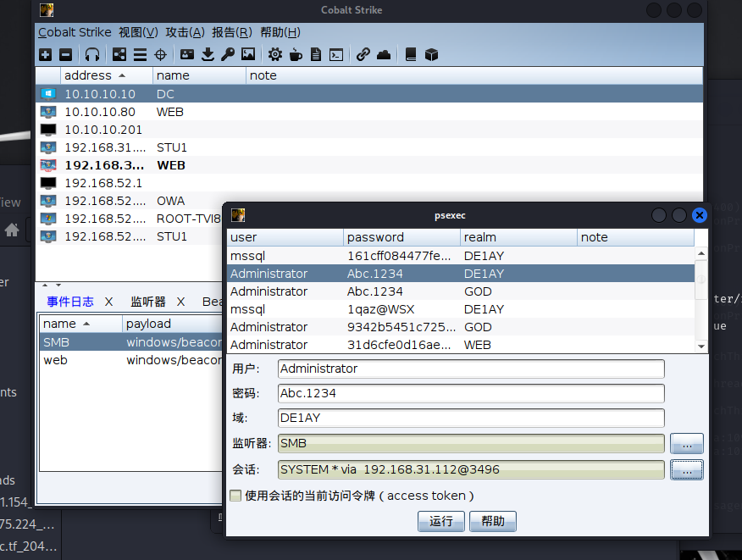Select the 10.10.10.80 WEB target row
Viewport: 742px width, 560px height.
coord(369,112)
